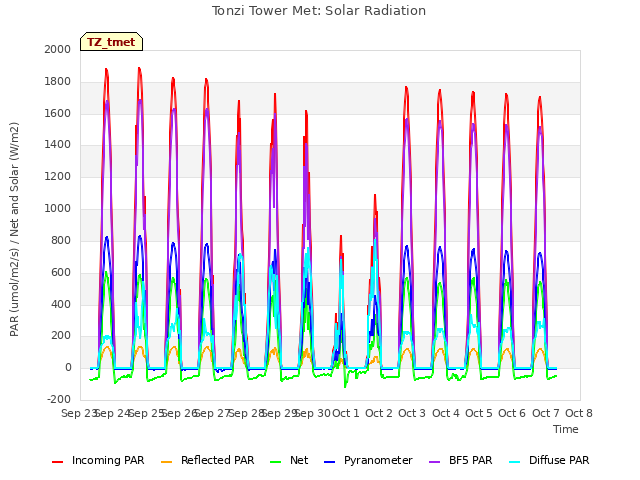This screenshot has height=480, width=640.
Task: Click the 600 y-axis tick label
Action: (61, 272)
